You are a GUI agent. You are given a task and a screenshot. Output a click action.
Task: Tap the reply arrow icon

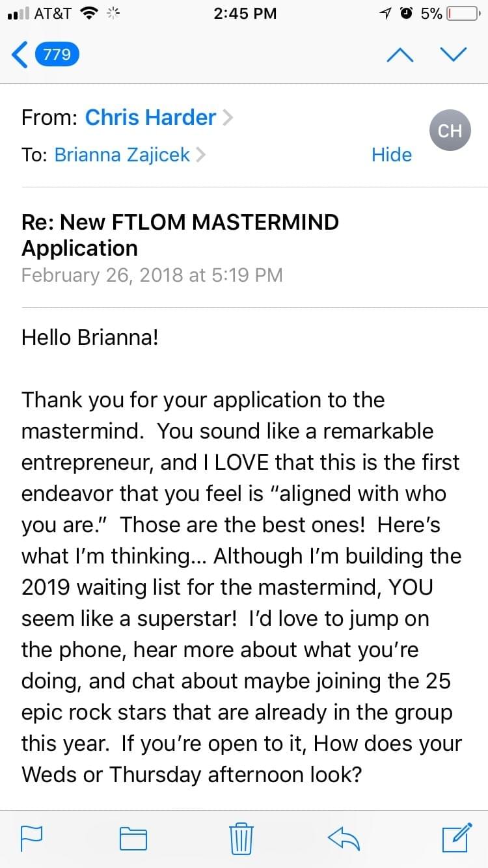click(344, 838)
